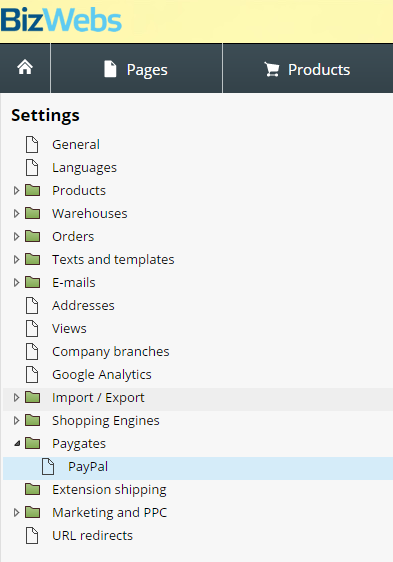
Task: Open PayPal paygate settings
Action: [88, 467]
